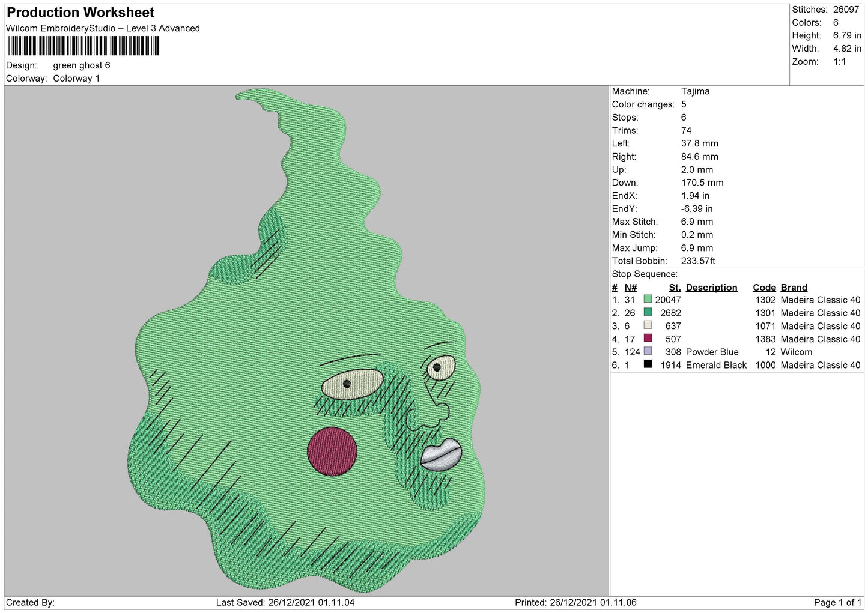The height and width of the screenshot is (613, 868).
Task: Click 'Emerald Black' description text
Action: coord(716,365)
